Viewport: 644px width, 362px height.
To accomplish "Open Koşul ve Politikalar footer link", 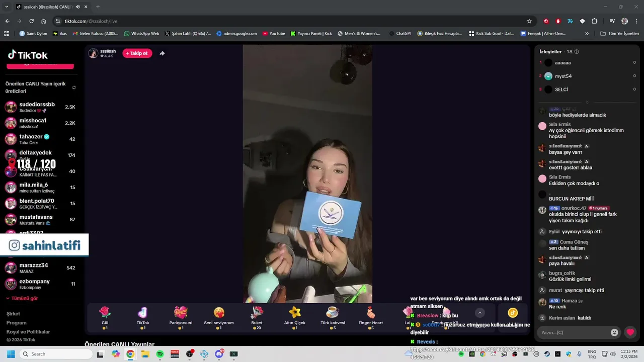I will (28, 332).
